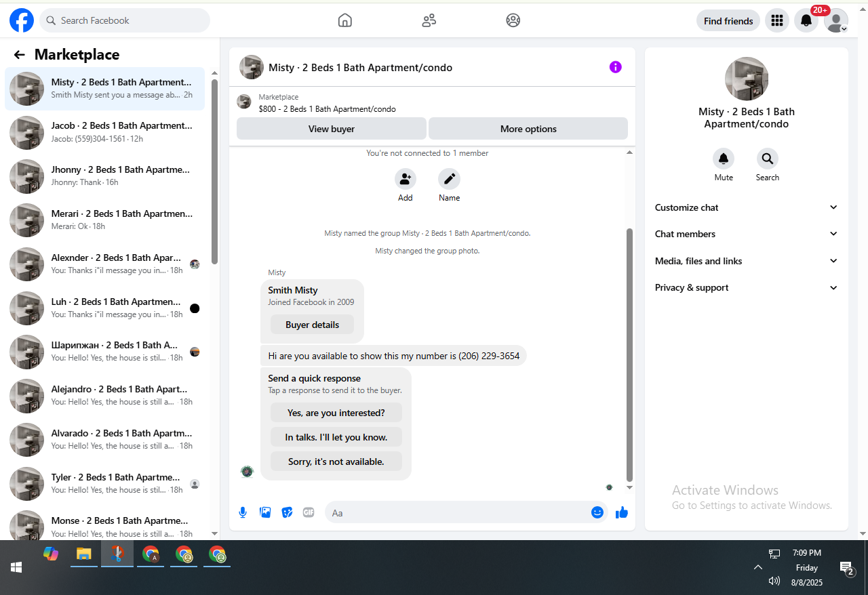The width and height of the screenshot is (868, 595).
Task: Open the notifications bell icon
Action: click(x=806, y=21)
